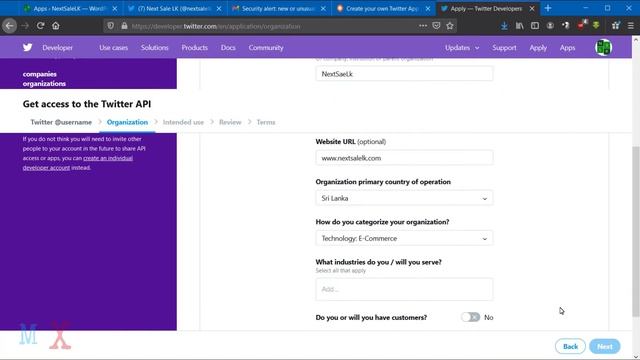
Task: Select the Terms step
Action: tap(266, 122)
